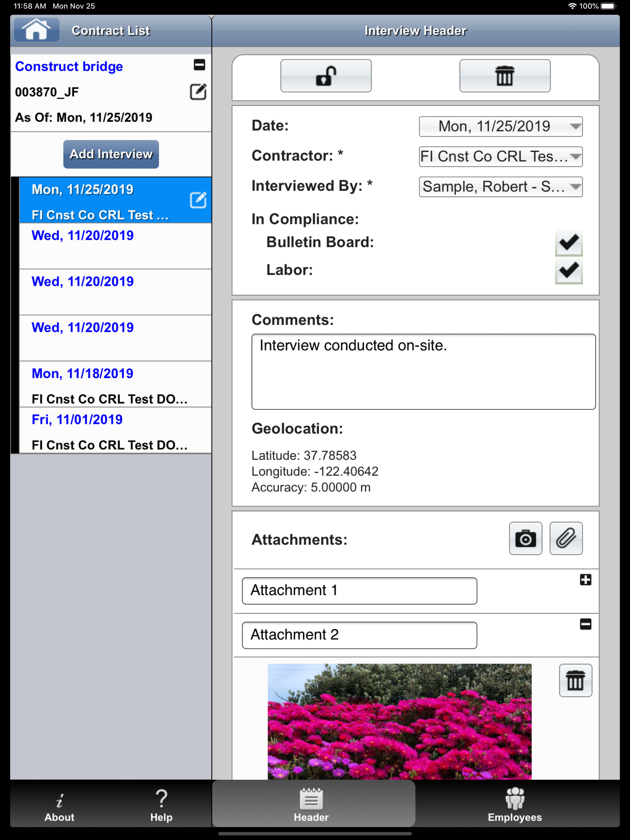
Task: Tap the flower photo thumbnail
Action: (399, 722)
